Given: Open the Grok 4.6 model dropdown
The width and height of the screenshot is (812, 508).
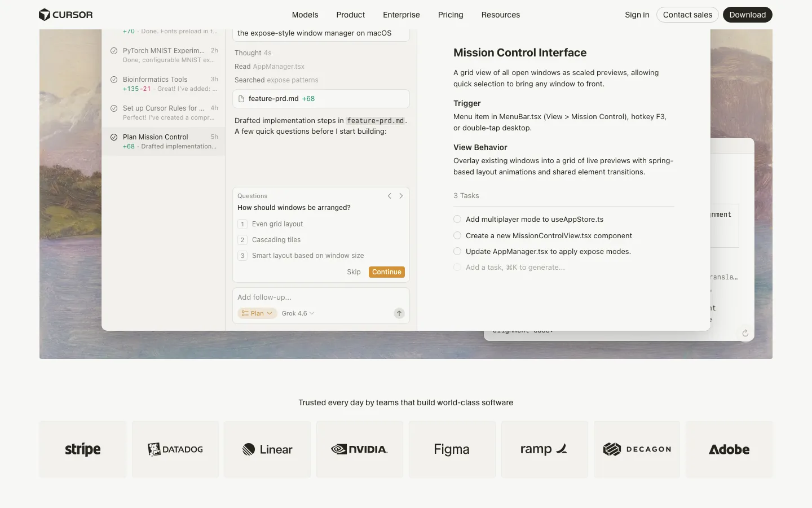Looking at the screenshot, I should tap(298, 313).
